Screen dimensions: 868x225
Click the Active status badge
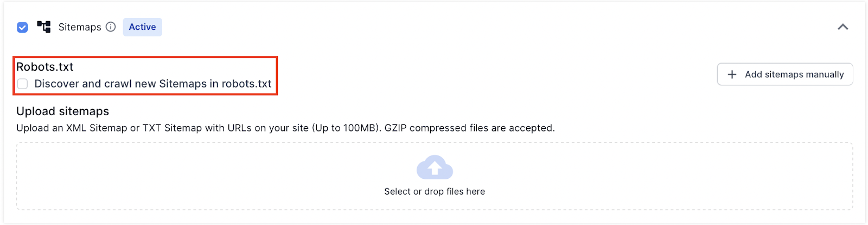point(142,27)
